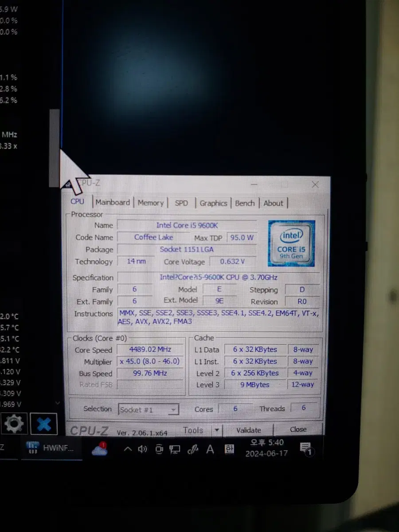Screen dimensions: 399x532
Task: Click the Technology value '14 nm'
Action: pos(136,261)
